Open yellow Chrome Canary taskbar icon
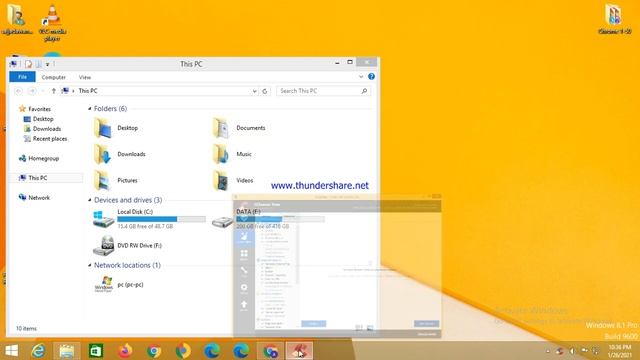640x360 pixels. tap(183, 351)
